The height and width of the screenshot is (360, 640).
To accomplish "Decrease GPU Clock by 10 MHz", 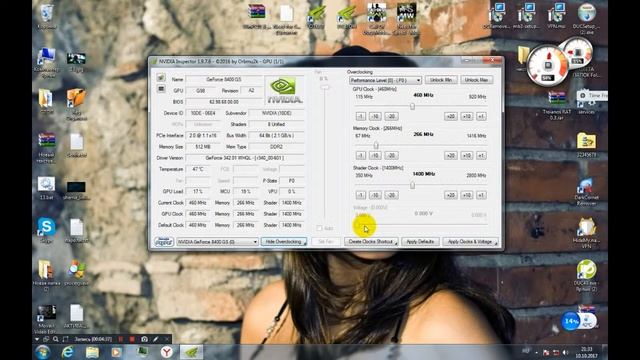I will [375, 116].
